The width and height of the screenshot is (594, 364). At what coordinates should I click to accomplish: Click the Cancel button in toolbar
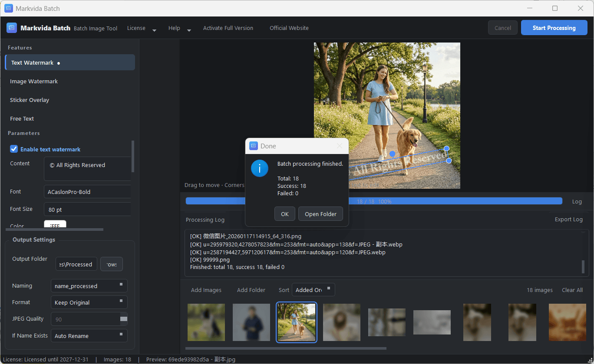point(503,28)
